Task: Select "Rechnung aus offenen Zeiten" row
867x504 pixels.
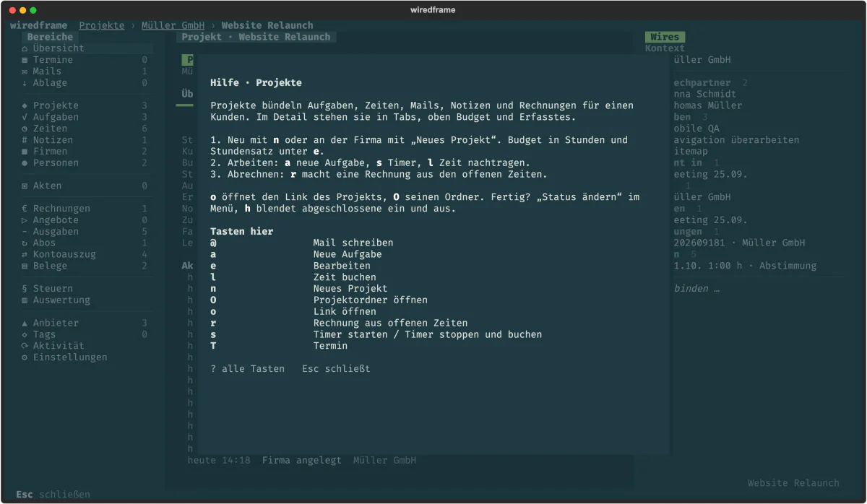Action: pos(340,323)
